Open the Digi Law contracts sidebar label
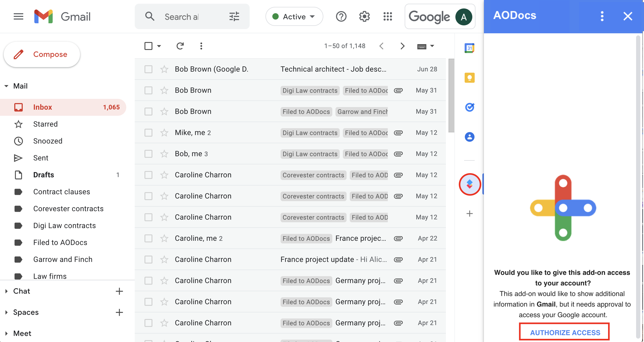644x342 pixels. pos(63,226)
